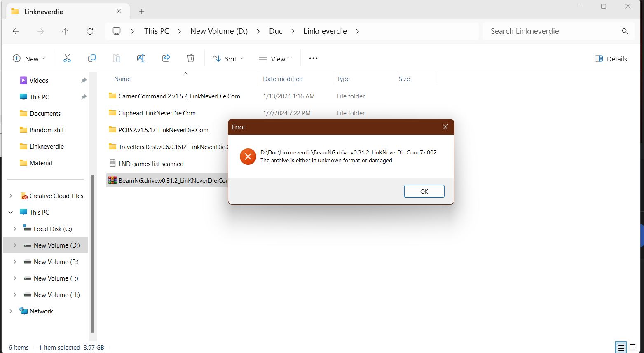Open a new tab with plus button

[142, 12]
